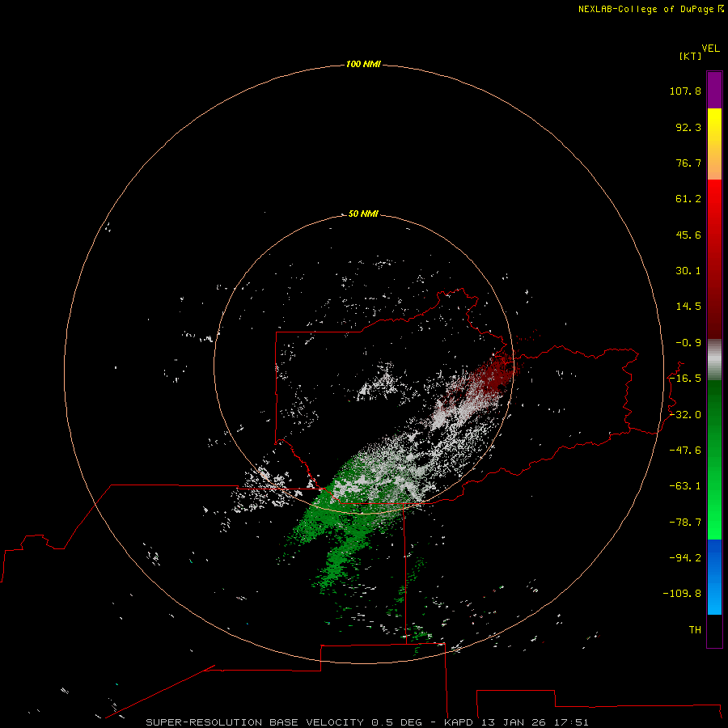Click the yellow-orange segment of the color bar
This screenshot has height=728, width=728.
pos(714,144)
